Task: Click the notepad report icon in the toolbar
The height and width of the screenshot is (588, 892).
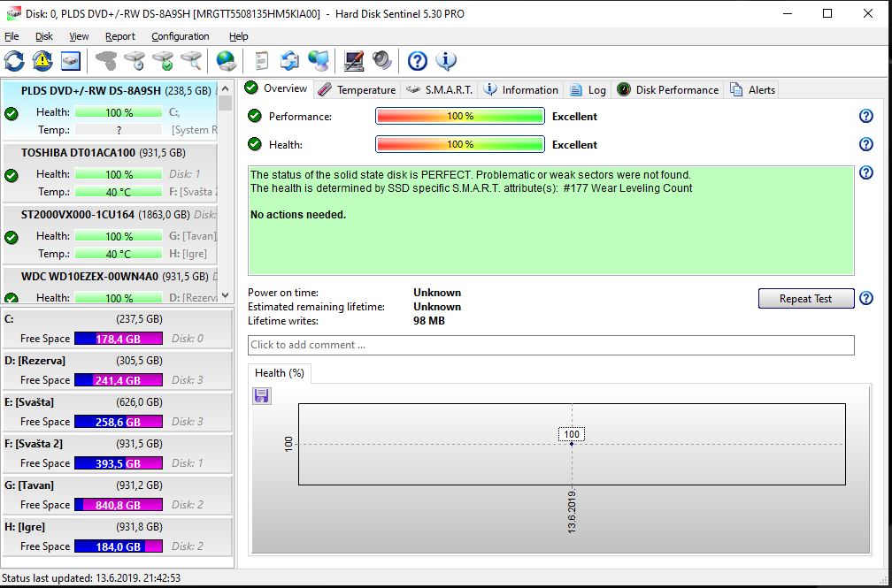Action: pyautogui.click(x=261, y=61)
